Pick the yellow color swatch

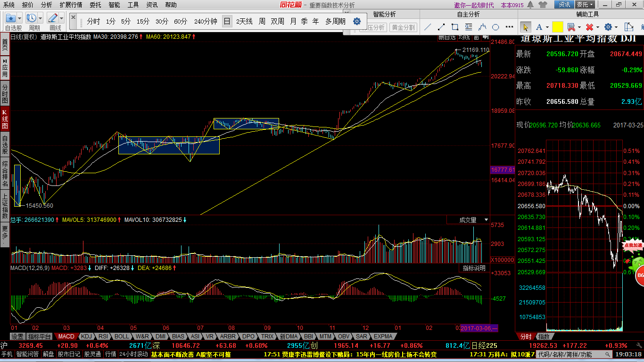(558, 27)
